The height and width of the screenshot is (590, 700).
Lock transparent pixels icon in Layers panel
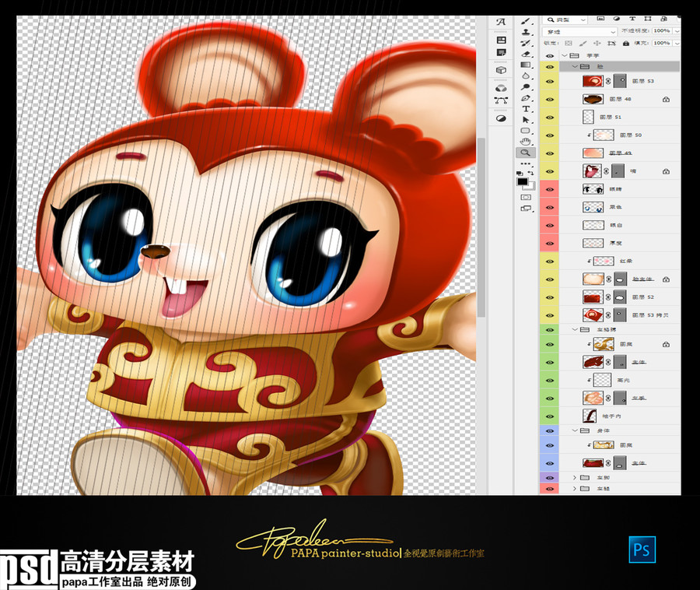[569, 44]
